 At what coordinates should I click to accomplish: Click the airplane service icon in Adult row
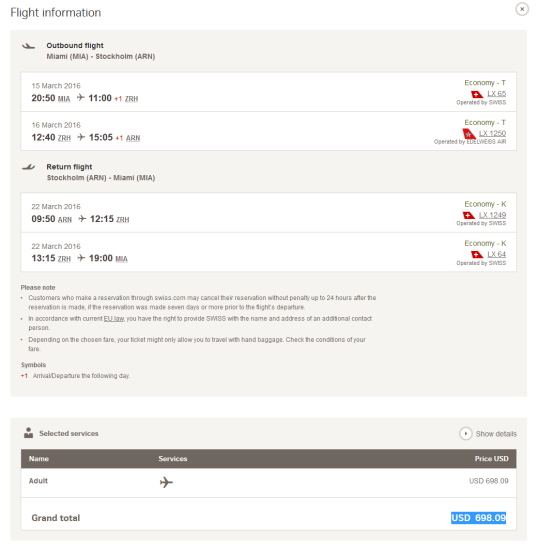coord(166,482)
